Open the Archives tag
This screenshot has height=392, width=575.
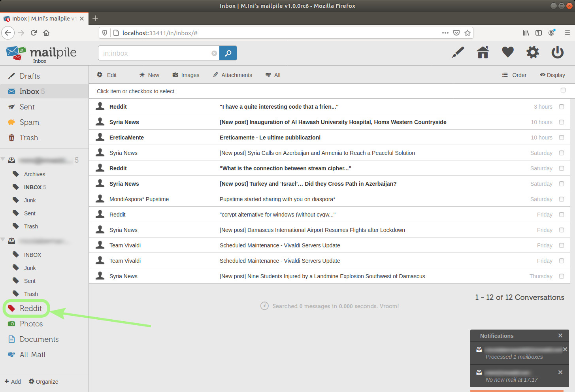click(x=34, y=174)
